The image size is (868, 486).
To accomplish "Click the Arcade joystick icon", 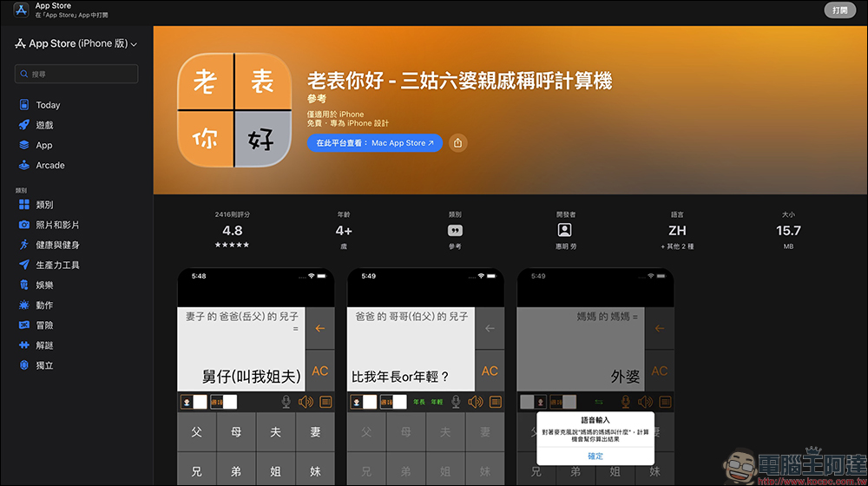I will tap(23, 165).
